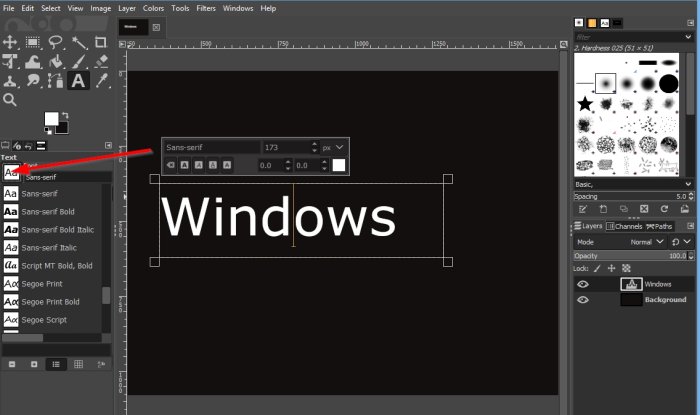The width and height of the screenshot is (700, 415).
Task: Toggle lock position and size
Action: point(612,268)
